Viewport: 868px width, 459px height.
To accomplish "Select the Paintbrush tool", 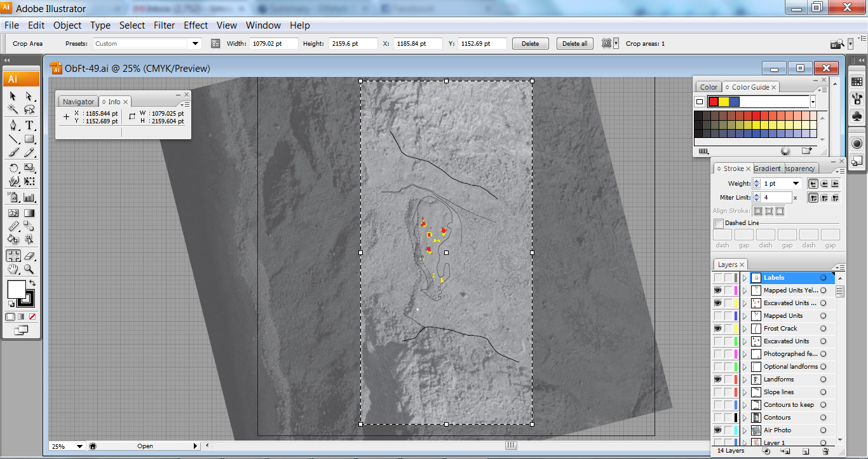I will click(12, 153).
